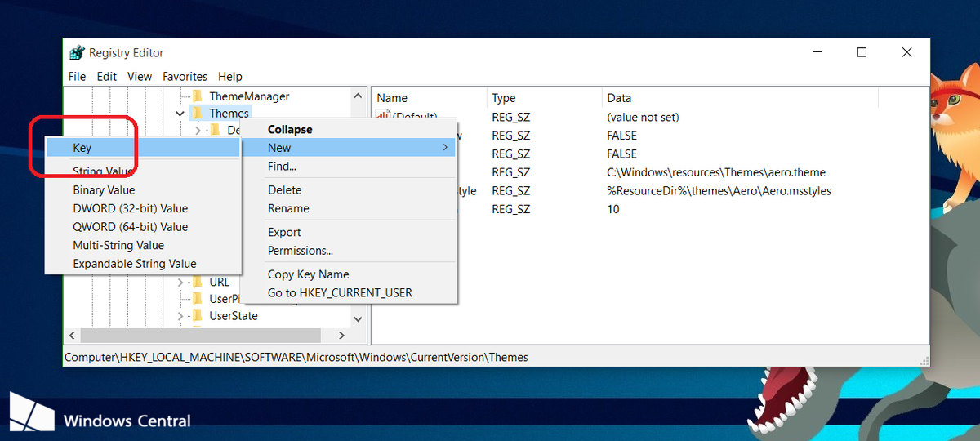Click the aero.theme path data cell

(716, 172)
